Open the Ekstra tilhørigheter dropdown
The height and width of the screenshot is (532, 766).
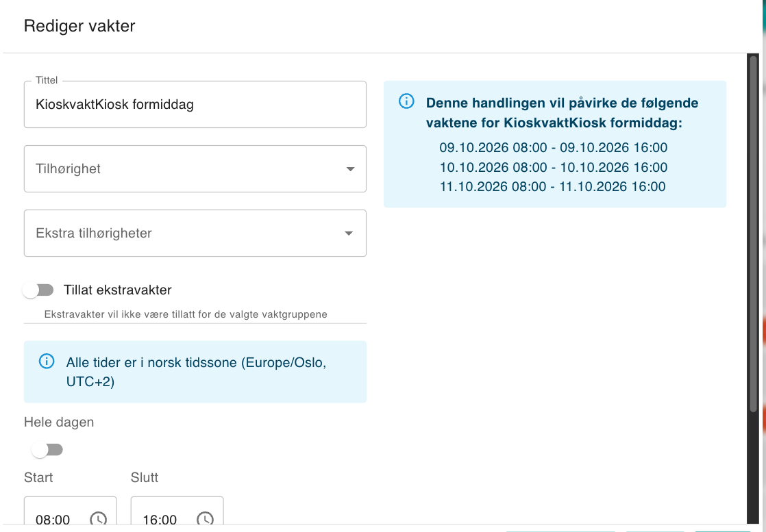(x=195, y=233)
